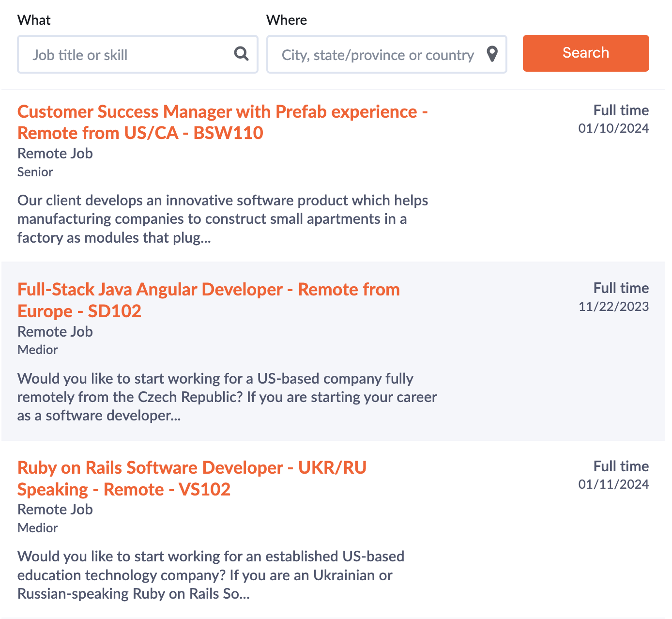Click the date 11/22/2023
672x619 pixels.
[x=613, y=307]
